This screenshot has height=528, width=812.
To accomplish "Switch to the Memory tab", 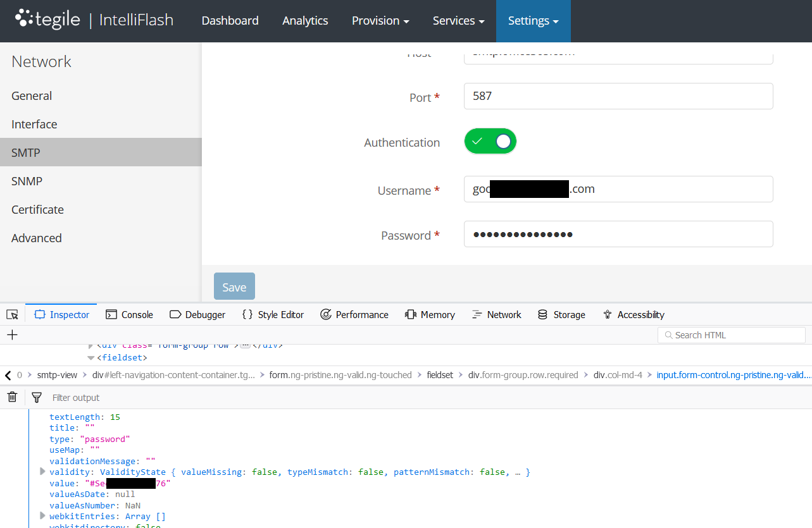I will pyautogui.click(x=430, y=314).
